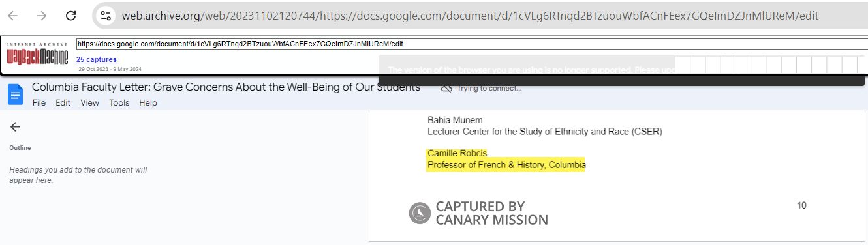
Task: Click Lecturer Center for the Study line
Action: (x=545, y=132)
